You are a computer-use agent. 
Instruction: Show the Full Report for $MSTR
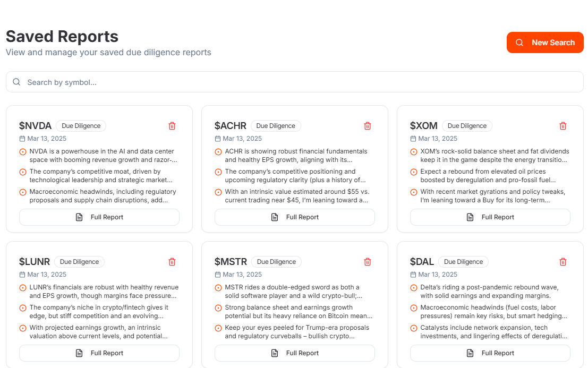click(x=295, y=353)
